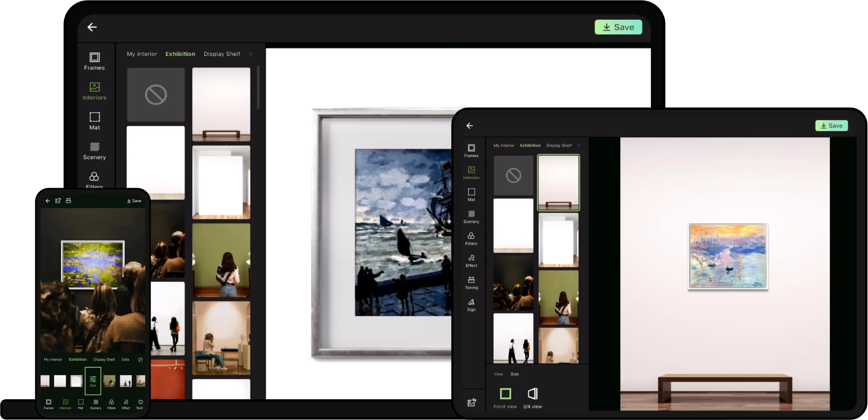Select 3/4 view on the tablet

point(532,398)
